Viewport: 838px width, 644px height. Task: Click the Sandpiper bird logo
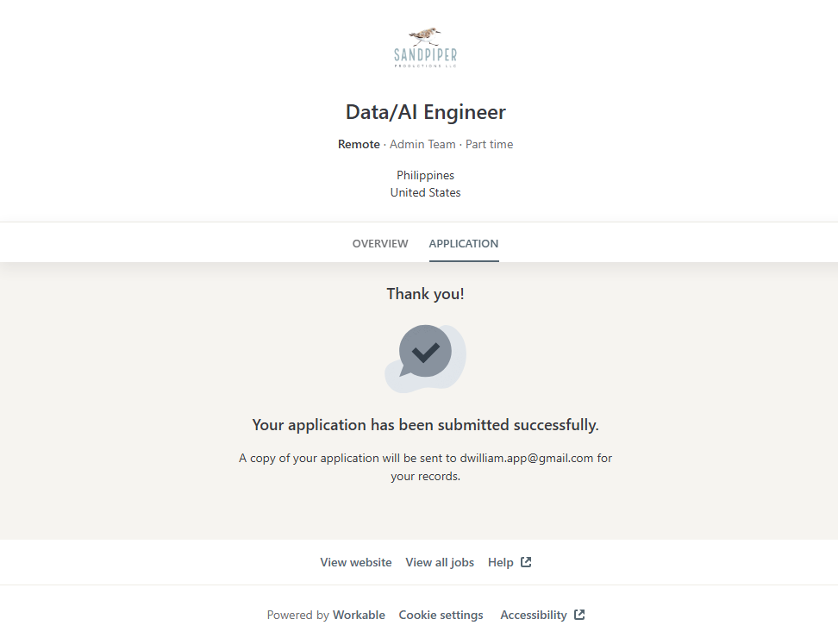425,47
